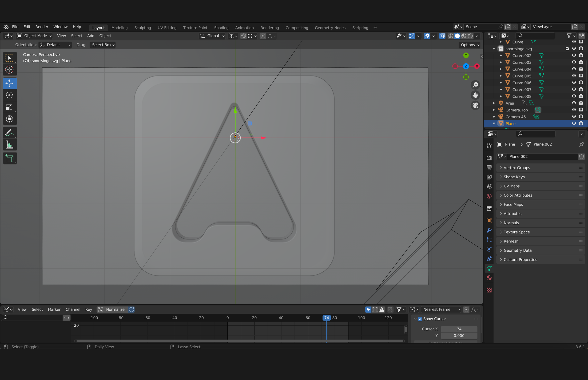
Task: Expand the Vertex Groups panel
Action: pyautogui.click(x=540, y=168)
